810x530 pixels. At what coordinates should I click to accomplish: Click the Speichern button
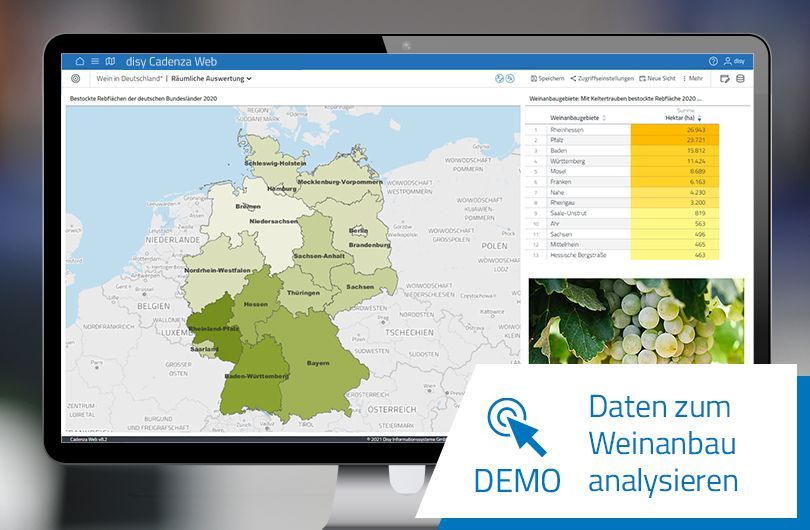tap(547, 78)
